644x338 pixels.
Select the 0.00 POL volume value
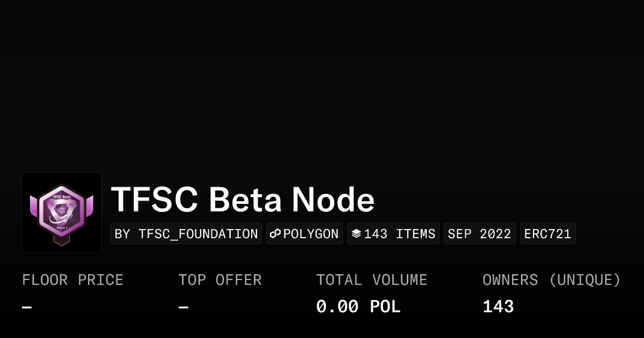[358, 307]
